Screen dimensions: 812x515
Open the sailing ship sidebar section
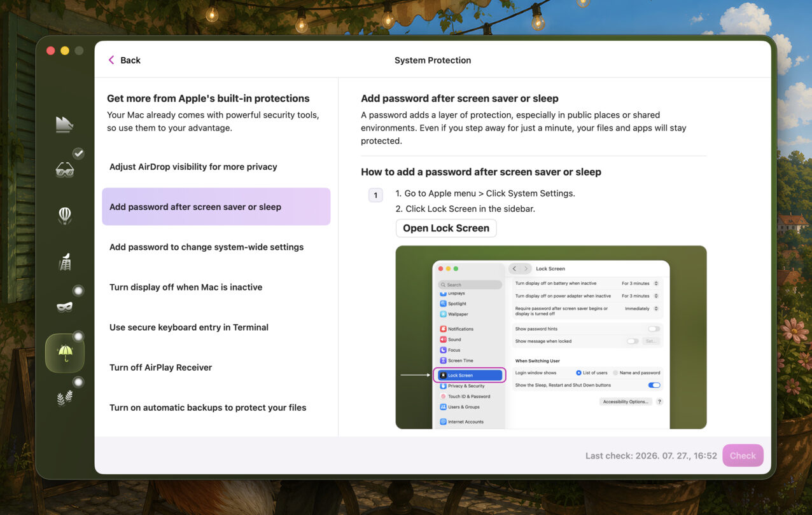(64, 125)
